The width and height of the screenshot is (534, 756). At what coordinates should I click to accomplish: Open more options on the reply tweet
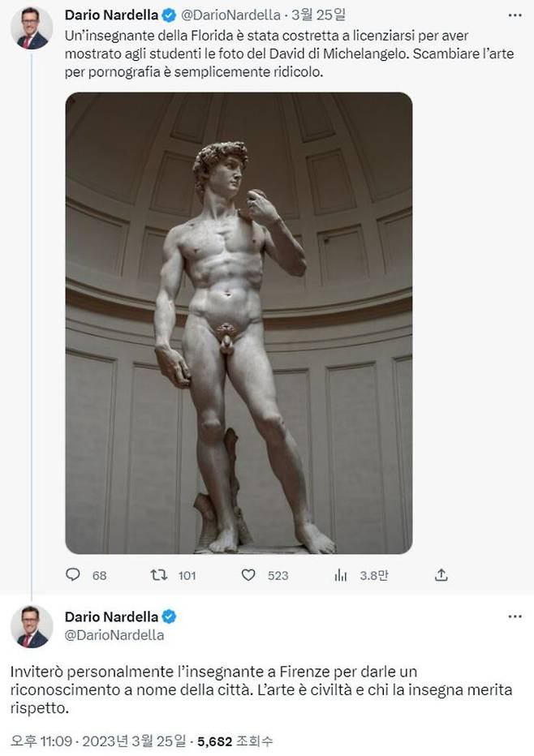click(515, 617)
